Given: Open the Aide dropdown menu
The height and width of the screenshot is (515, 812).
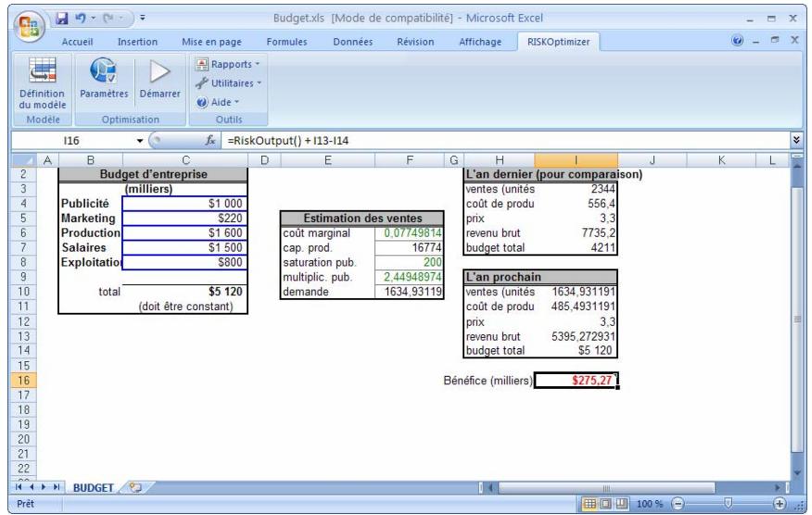Looking at the screenshot, I should (218, 102).
